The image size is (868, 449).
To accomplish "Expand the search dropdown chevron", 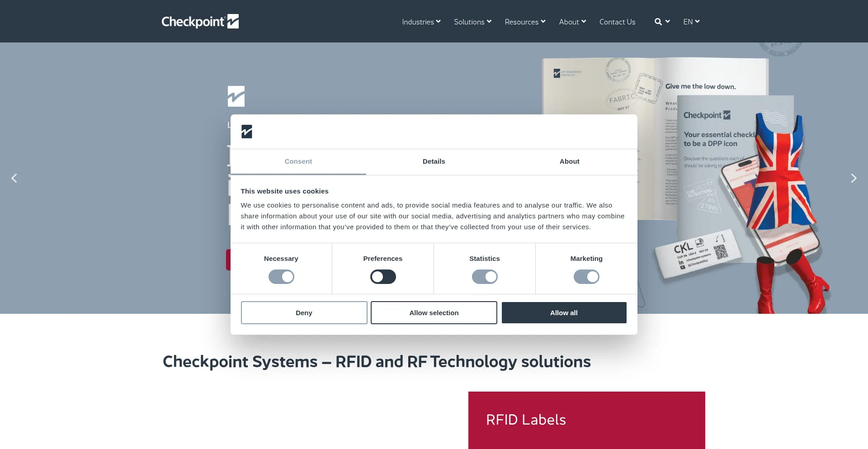I will (667, 21).
